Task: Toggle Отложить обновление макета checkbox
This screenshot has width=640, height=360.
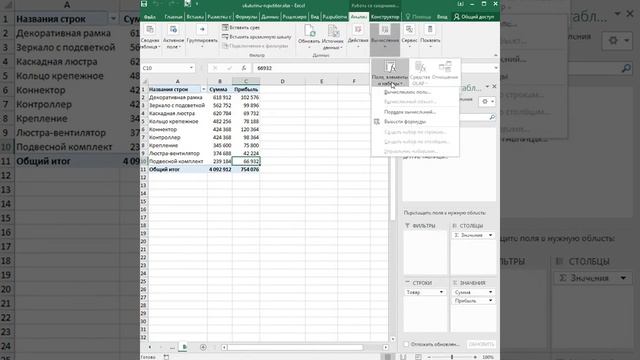Action: pos(406,344)
